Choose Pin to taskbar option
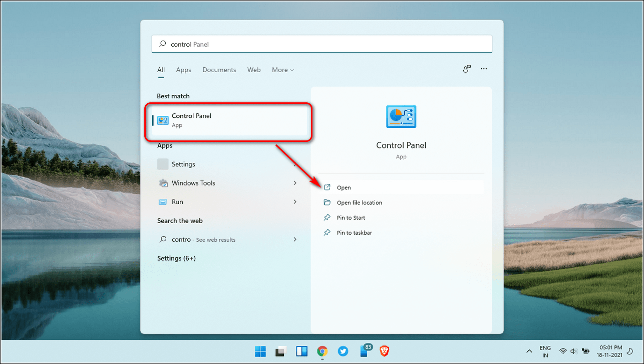This screenshot has width=644, height=364. click(x=354, y=233)
